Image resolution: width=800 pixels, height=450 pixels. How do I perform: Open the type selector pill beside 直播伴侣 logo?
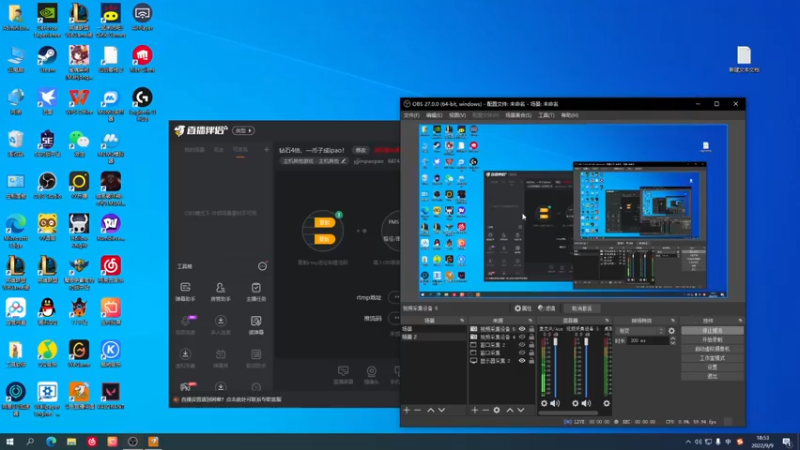click(x=243, y=131)
